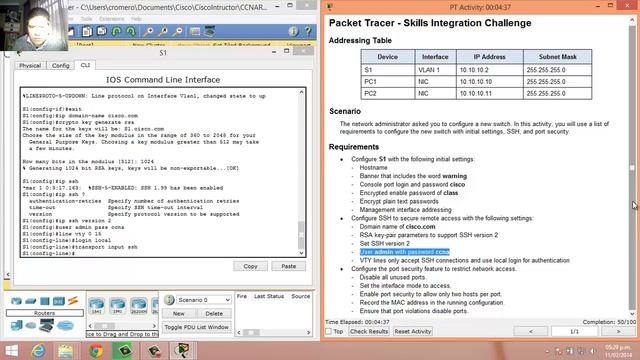
Task: Click the Copy icon in Packet Tracer toolbar
Action: [x=87, y=31]
